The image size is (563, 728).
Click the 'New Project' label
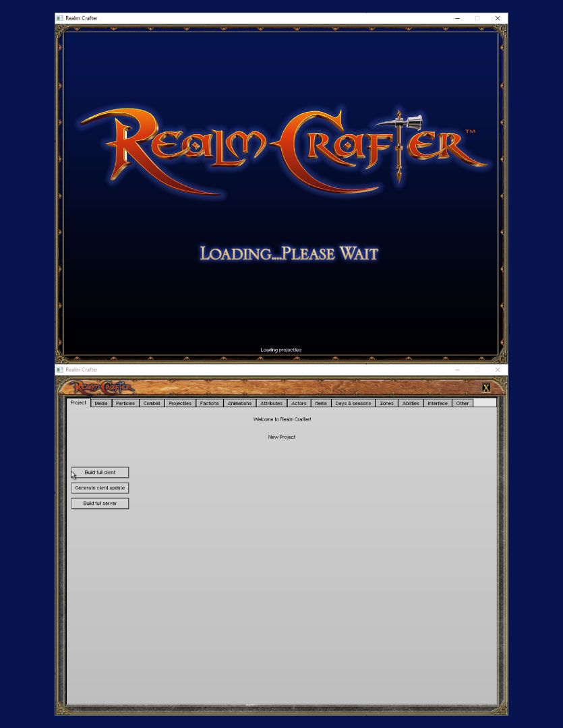click(282, 437)
